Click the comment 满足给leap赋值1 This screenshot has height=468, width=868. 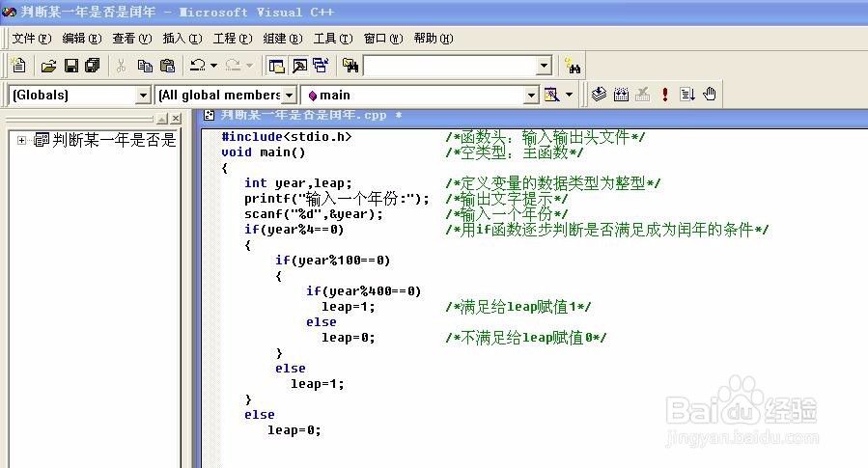[x=518, y=307]
